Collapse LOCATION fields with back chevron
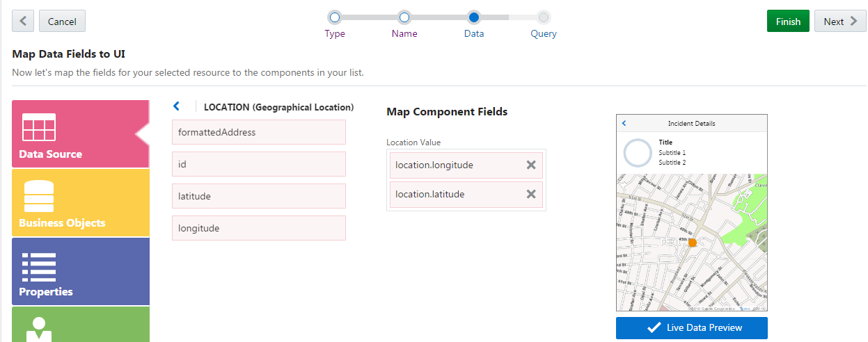Image resolution: width=868 pixels, height=342 pixels. (176, 106)
